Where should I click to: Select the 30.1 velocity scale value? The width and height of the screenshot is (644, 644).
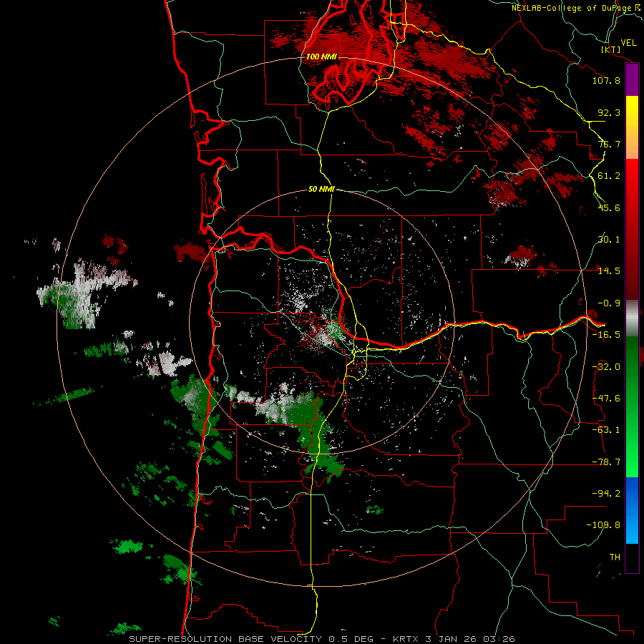click(609, 240)
